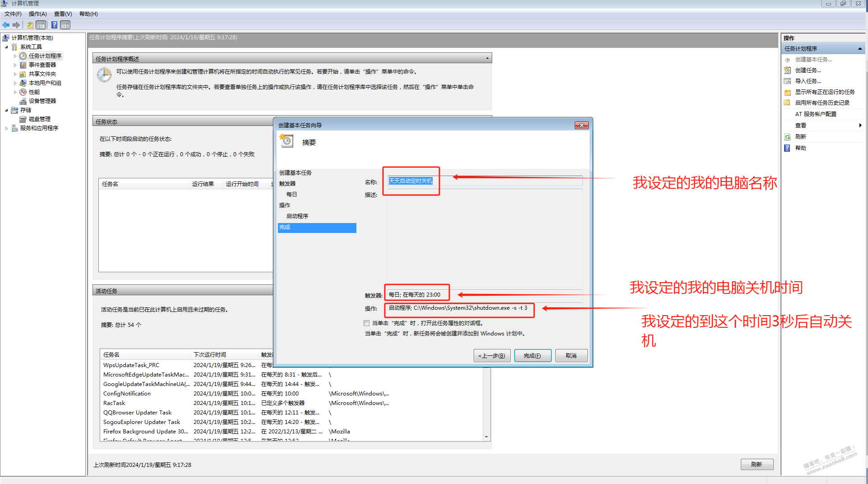Click the 名称 input field in wizard
The image size is (868, 484).
coord(485,181)
